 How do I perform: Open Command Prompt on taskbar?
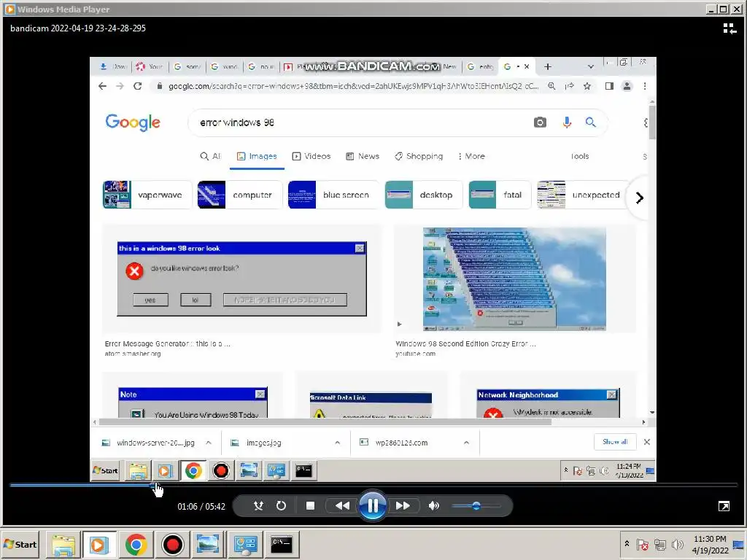tap(281, 545)
